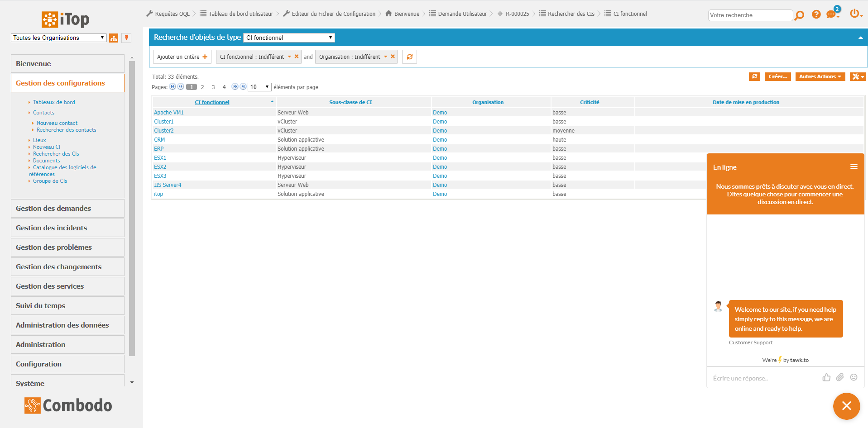Click the thumbs up icon in chat
Viewport: 868px width, 428px height.
pos(826,377)
